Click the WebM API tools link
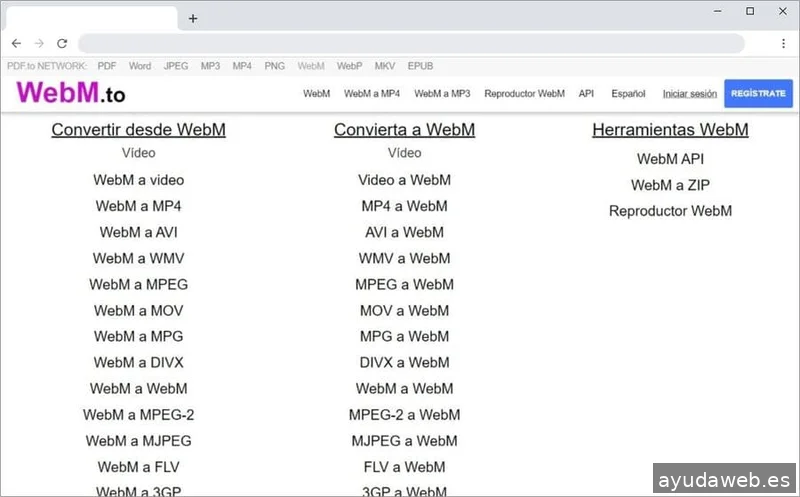 (x=670, y=159)
